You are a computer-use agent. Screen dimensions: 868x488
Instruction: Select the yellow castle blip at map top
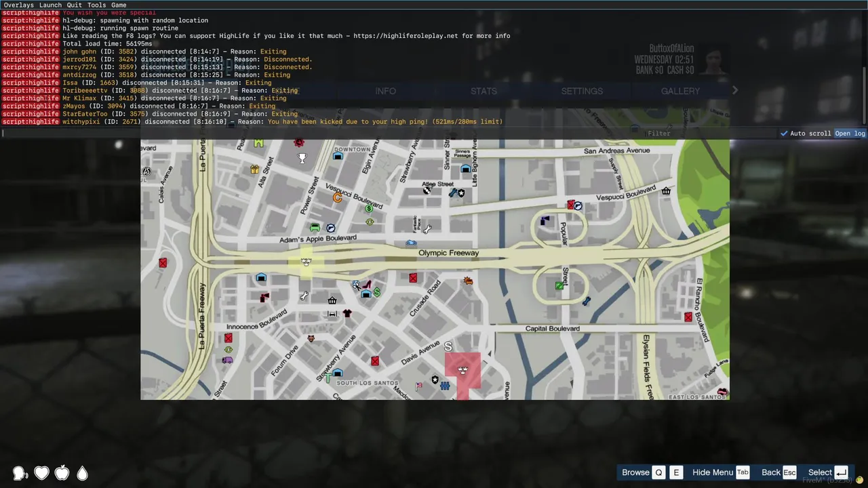tap(258, 142)
